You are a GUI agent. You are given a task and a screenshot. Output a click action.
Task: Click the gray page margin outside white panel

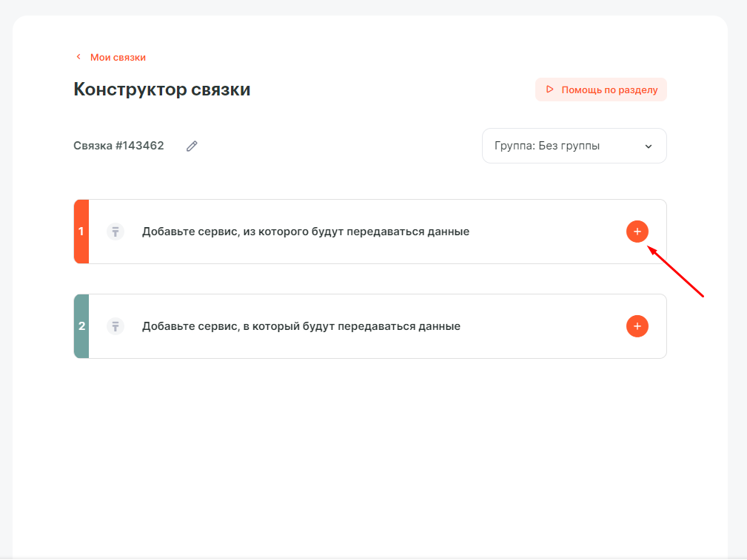pyautogui.click(x=737, y=296)
